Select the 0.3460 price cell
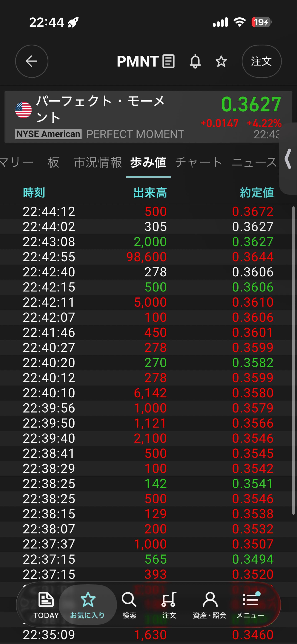 point(253,635)
